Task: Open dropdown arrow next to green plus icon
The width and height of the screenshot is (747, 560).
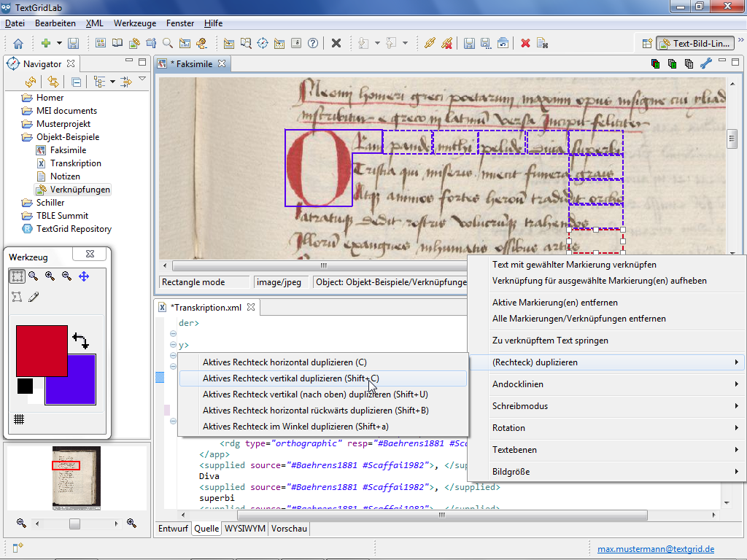Action: (x=60, y=43)
